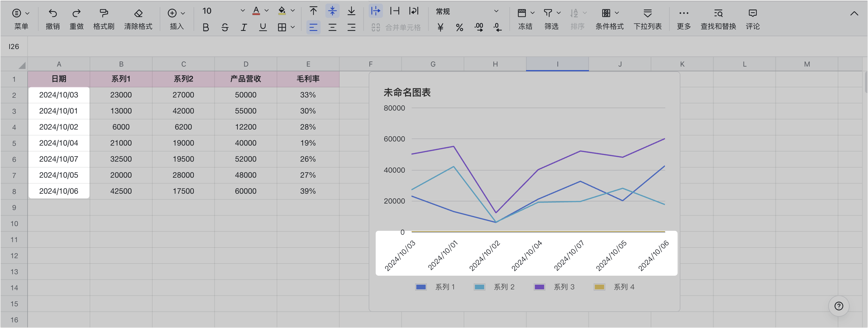Open the help question mark button

pyautogui.click(x=838, y=306)
